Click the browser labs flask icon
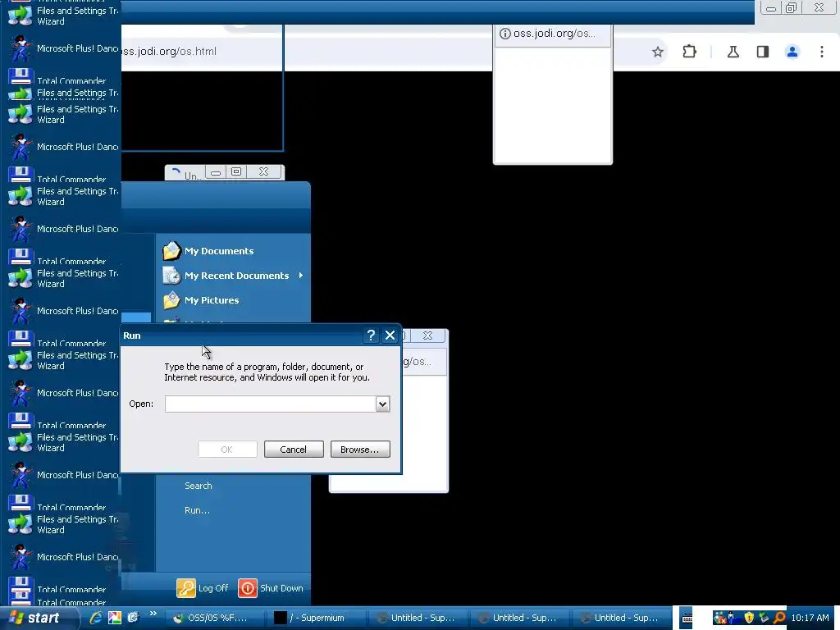 [733, 52]
